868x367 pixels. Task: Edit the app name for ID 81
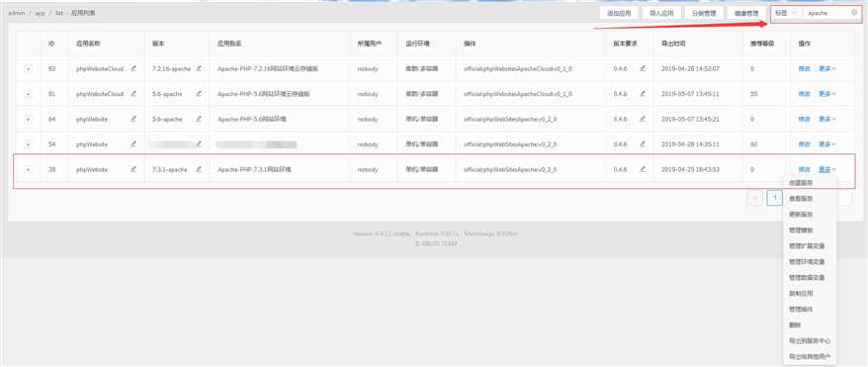(x=133, y=94)
